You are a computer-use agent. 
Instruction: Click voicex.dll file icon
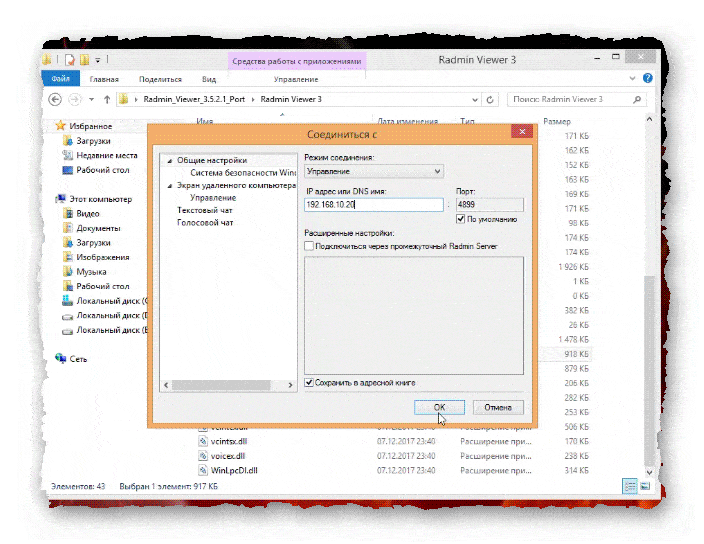[203, 456]
